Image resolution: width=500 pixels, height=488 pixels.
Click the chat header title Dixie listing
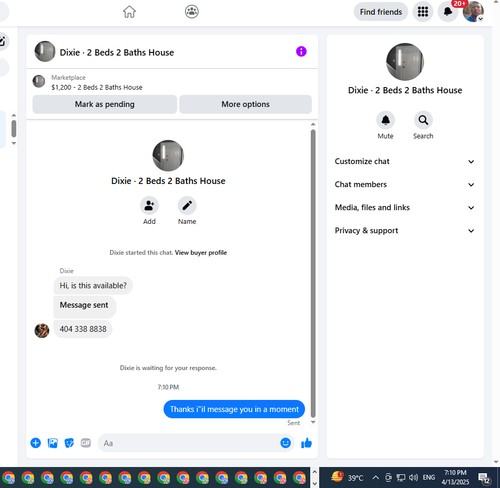117,53
